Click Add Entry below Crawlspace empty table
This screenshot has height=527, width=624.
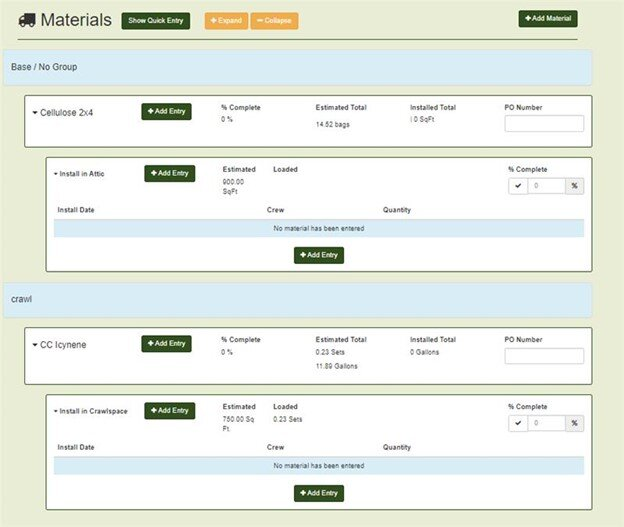319,493
